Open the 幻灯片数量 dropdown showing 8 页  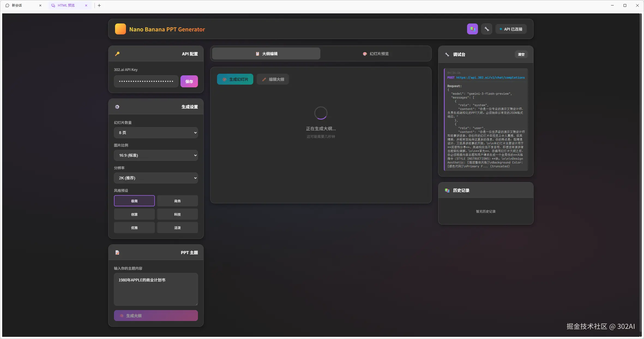156,133
